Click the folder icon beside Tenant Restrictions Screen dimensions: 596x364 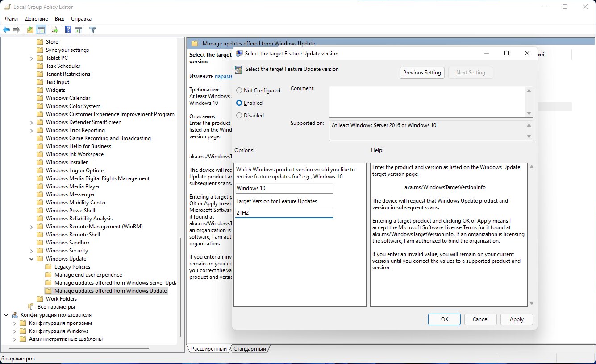click(x=40, y=74)
